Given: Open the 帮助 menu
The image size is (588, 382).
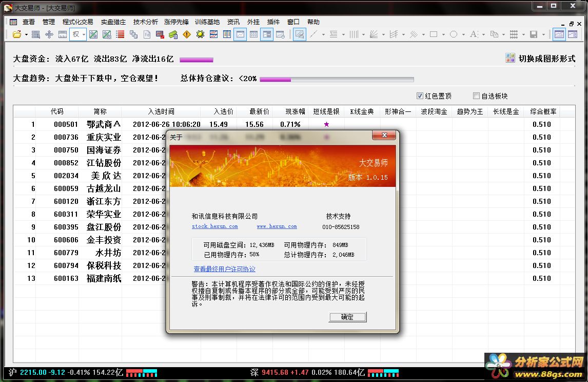Looking at the screenshot, I should pyautogui.click(x=313, y=22).
